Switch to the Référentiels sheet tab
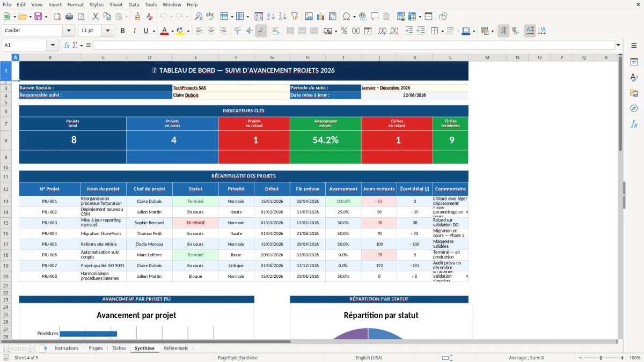 176,348
